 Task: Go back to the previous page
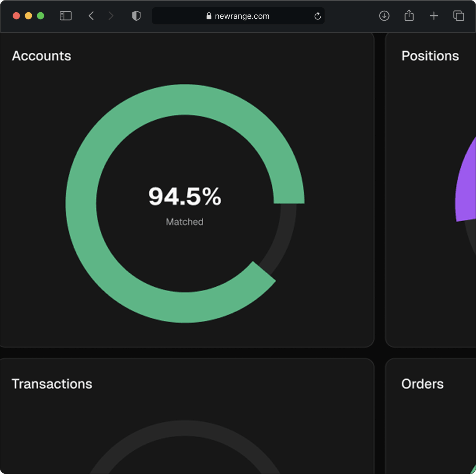(x=91, y=16)
